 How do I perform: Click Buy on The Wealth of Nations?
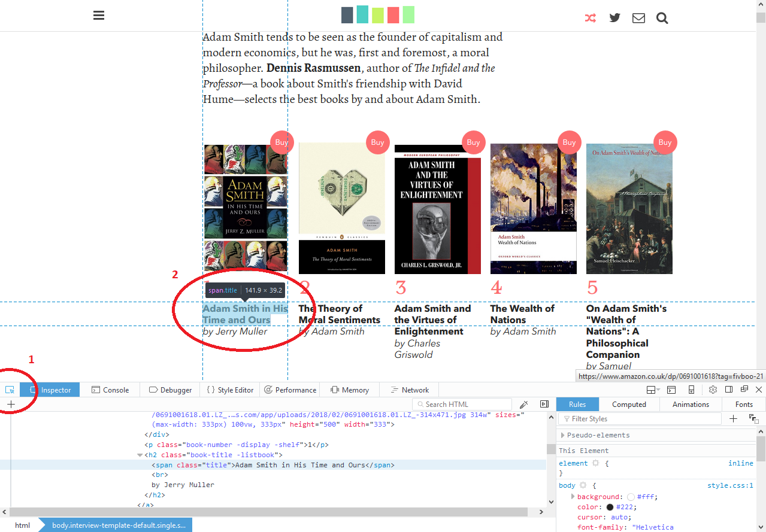tap(570, 142)
